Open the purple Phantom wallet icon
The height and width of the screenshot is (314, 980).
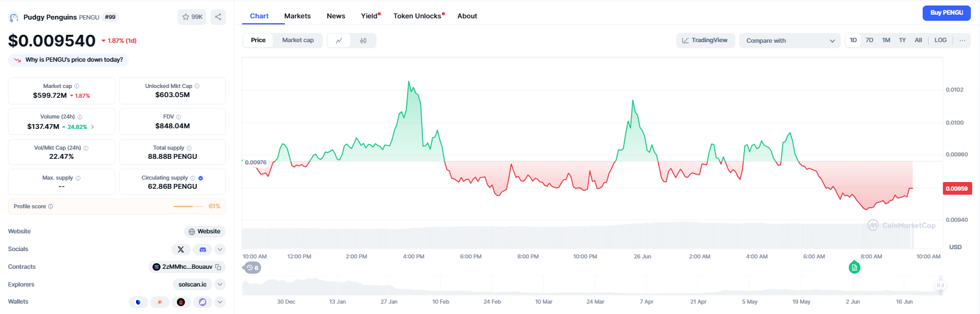203,302
